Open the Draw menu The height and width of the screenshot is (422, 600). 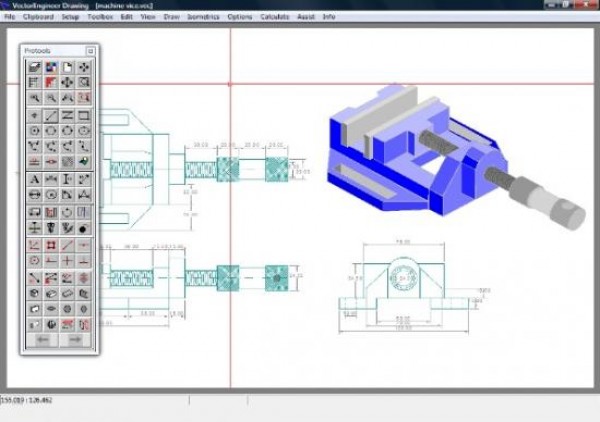click(x=172, y=17)
